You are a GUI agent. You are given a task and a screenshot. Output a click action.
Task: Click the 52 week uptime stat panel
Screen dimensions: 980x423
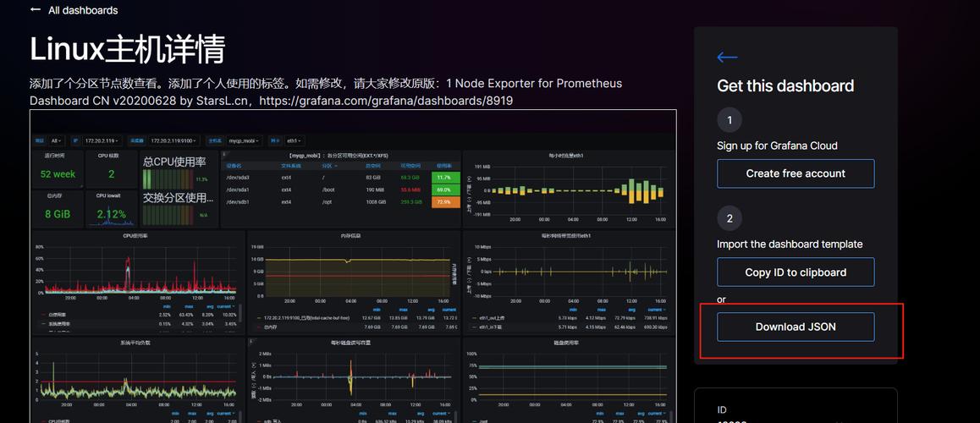58,169
